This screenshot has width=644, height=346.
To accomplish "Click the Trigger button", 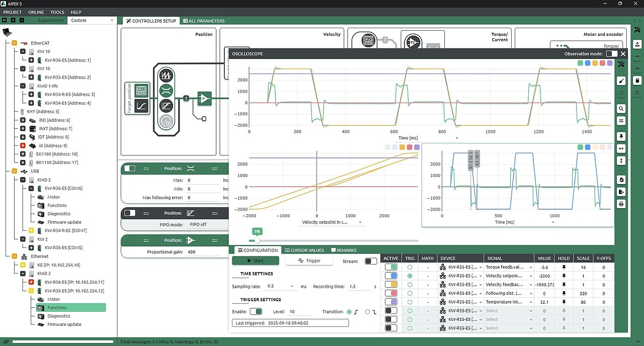I will (309, 261).
